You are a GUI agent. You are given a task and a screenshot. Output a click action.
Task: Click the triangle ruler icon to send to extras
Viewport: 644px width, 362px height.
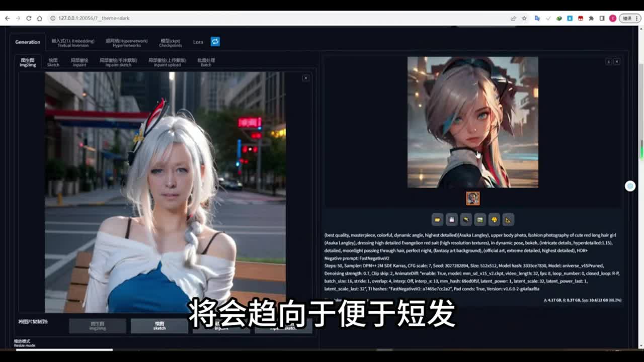coord(508,220)
